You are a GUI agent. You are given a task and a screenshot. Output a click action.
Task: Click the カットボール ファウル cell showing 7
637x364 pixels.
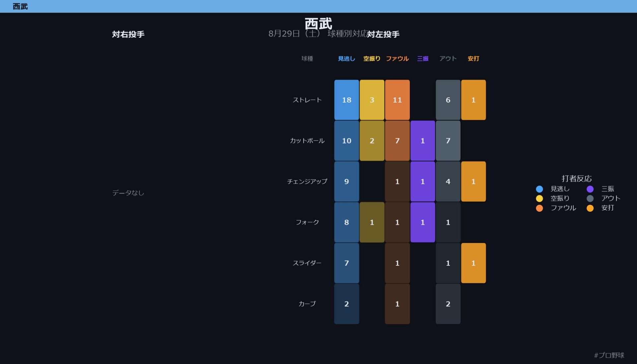397,141
